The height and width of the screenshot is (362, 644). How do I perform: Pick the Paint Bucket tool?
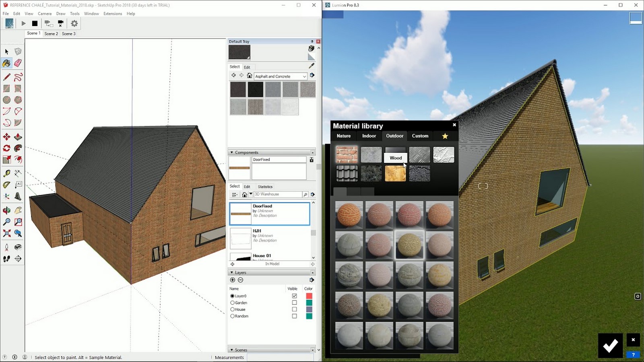(x=6, y=63)
